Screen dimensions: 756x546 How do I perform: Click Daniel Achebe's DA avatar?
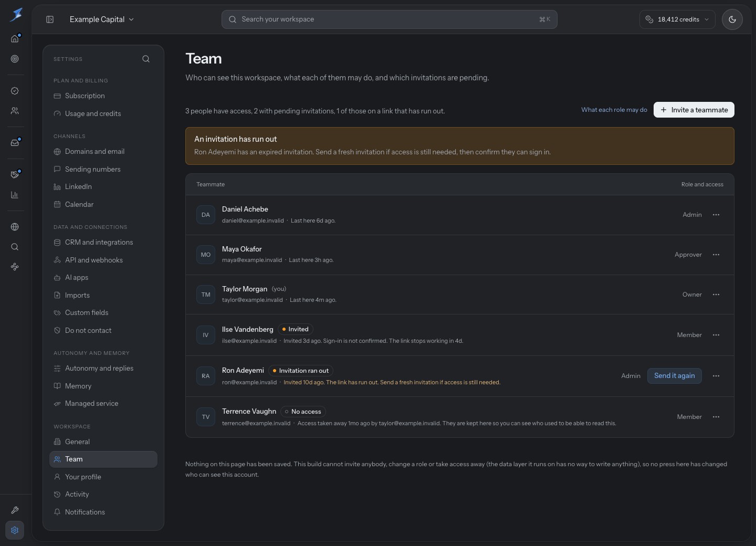click(x=206, y=215)
